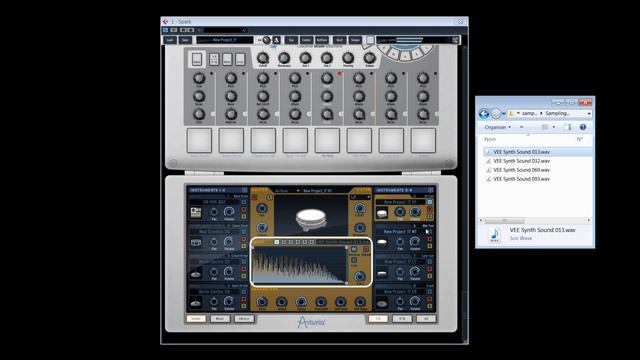Click the Crash instrument thumbnail
The width and height of the screenshot is (640, 360).
coord(382,303)
